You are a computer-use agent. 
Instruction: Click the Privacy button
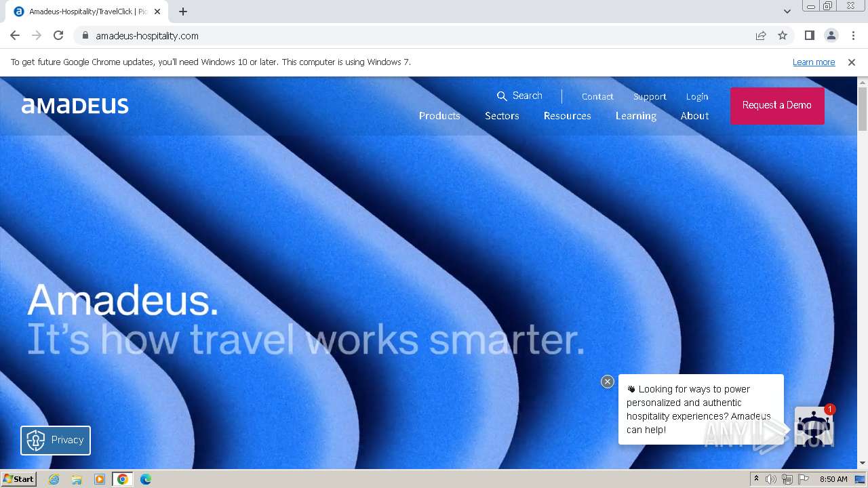click(x=56, y=440)
